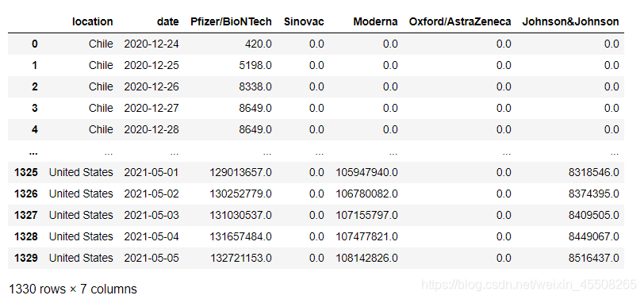The height and width of the screenshot is (299, 644).
Task: Open the blog.csdn.net watermark link
Action: tap(528, 285)
